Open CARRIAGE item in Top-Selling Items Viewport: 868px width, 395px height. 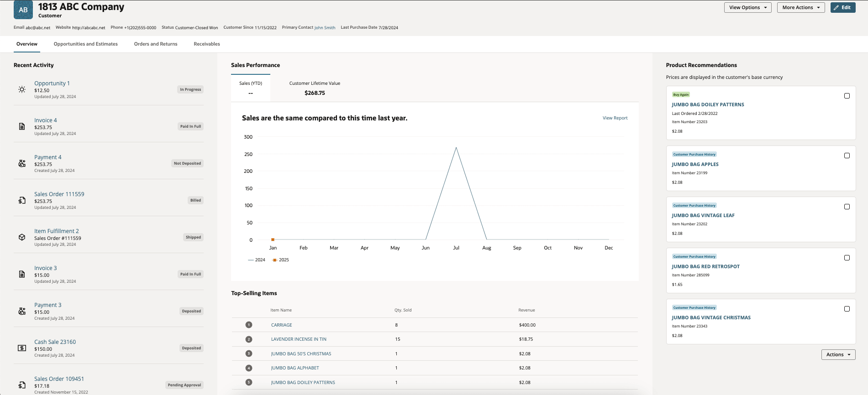point(282,325)
